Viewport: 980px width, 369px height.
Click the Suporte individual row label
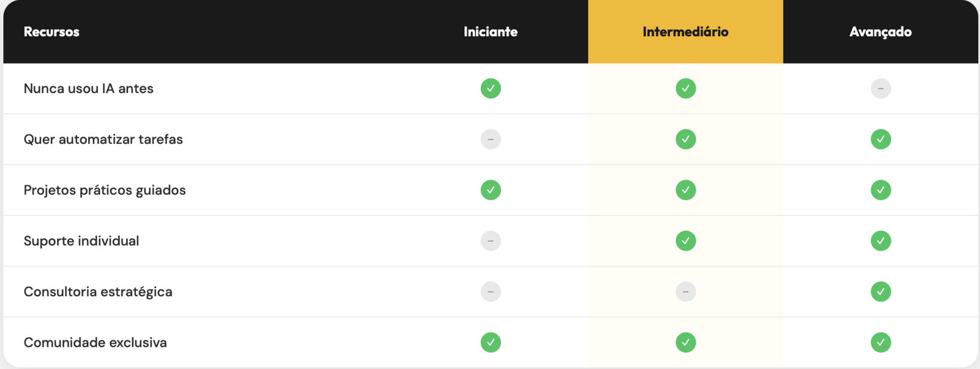81,241
